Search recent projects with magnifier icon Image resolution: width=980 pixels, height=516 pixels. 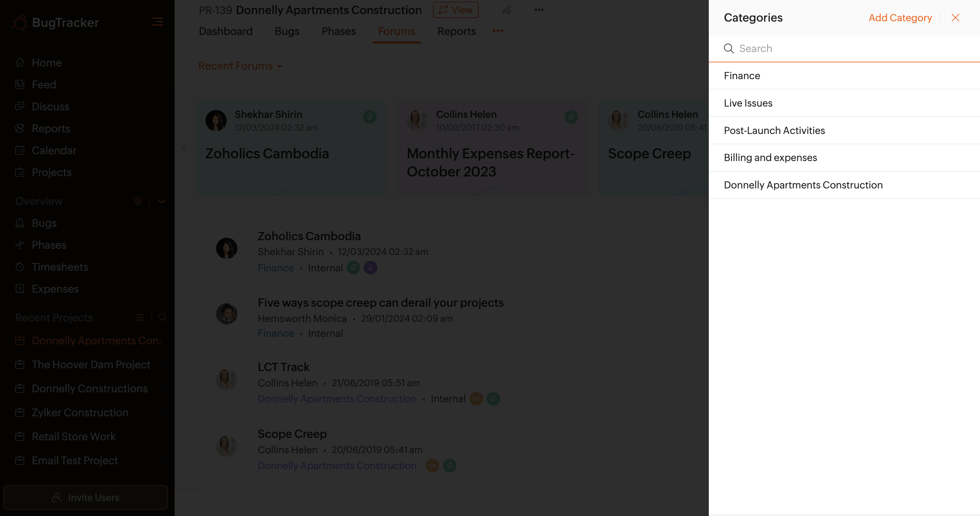click(163, 317)
